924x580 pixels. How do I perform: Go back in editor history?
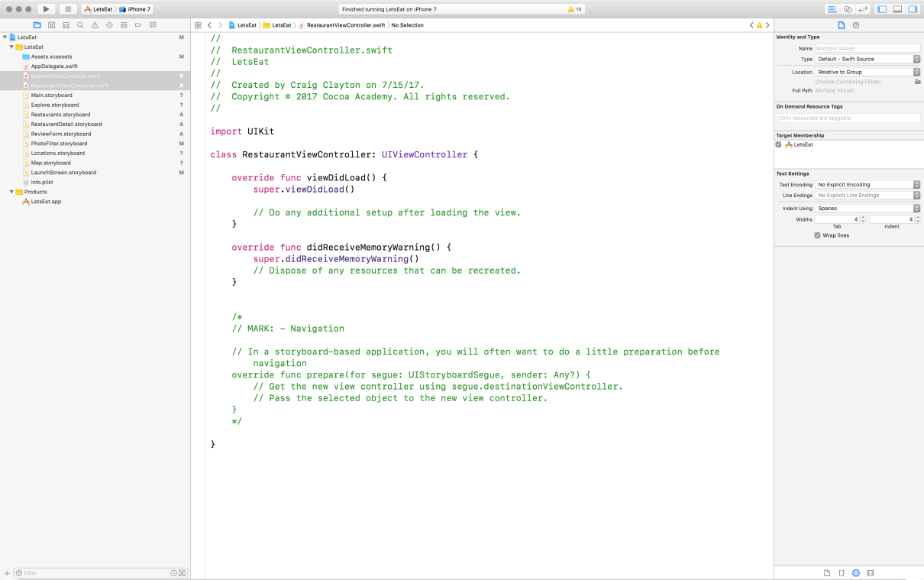pos(209,25)
